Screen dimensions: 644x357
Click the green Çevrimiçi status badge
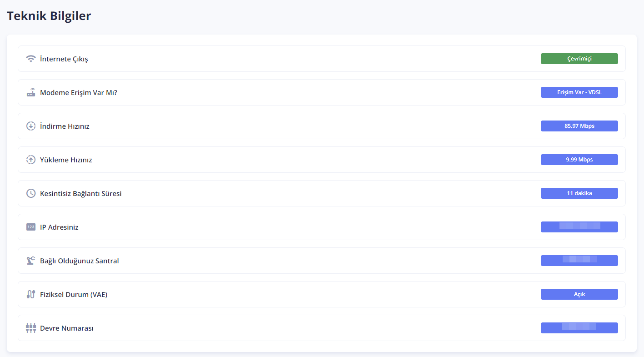pyautogui.click(x=579, y=59)
